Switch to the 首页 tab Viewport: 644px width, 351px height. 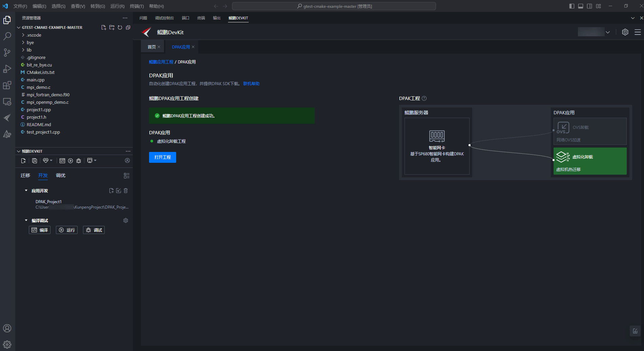(152, 47)
